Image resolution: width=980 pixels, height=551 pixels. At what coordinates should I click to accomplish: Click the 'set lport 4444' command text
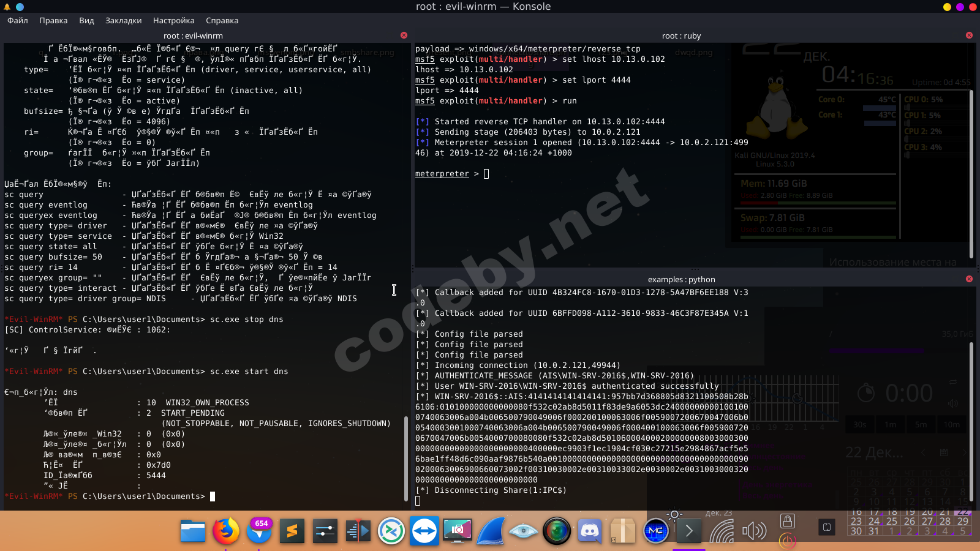(x=597, y=80)
